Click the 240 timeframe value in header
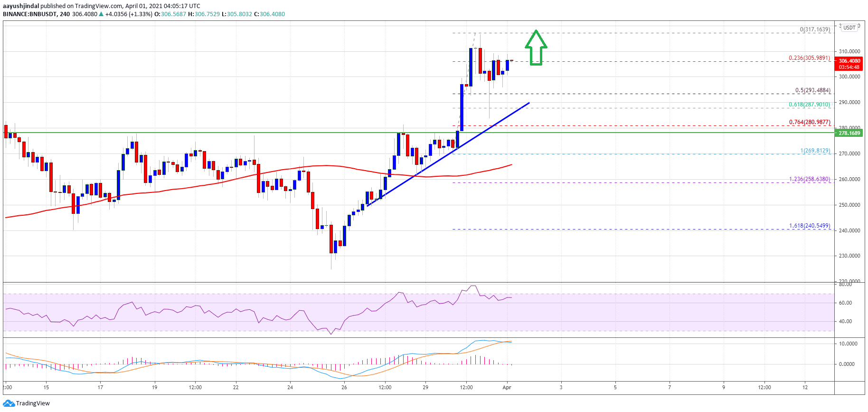Viewport: 868px width, 412px height. [x=65, y=14]
